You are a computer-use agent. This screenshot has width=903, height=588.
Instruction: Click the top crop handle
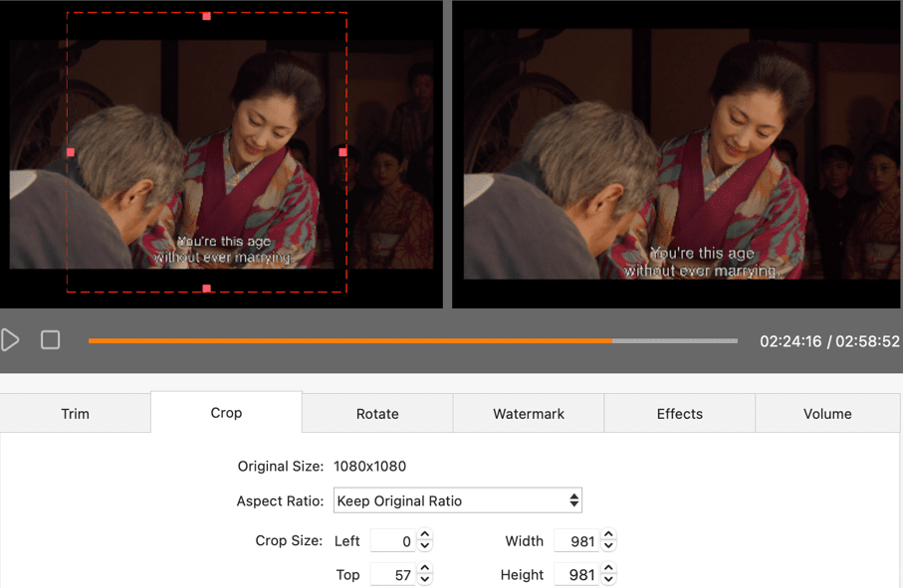point(206,16)
